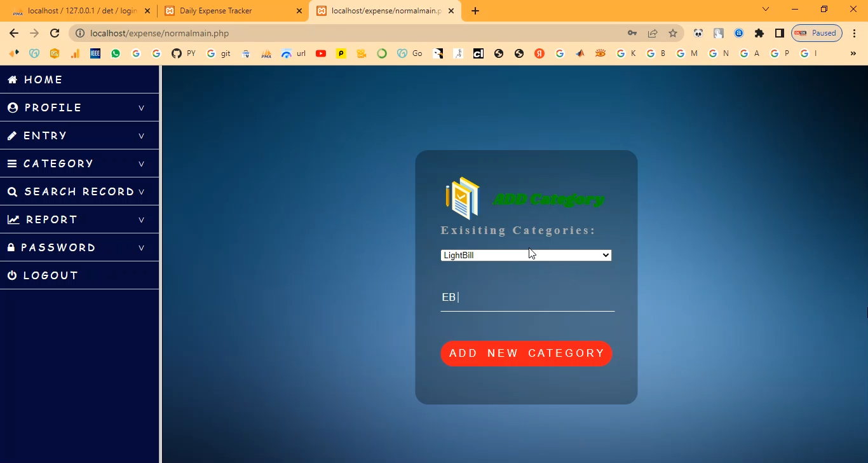Viewport: 868px width, 463px height.
Task: Click the new category name field
Action: pyautogui.click(x=527, y=297)
